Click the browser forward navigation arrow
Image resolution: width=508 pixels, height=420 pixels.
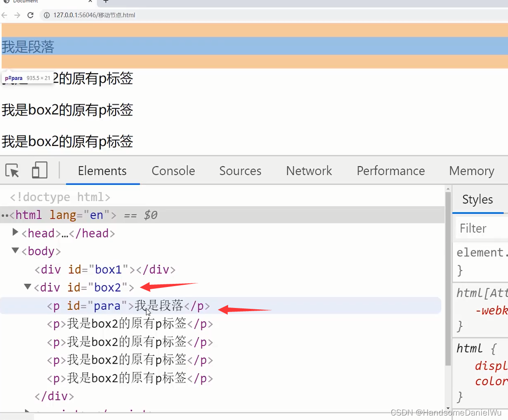coord(17,15)
